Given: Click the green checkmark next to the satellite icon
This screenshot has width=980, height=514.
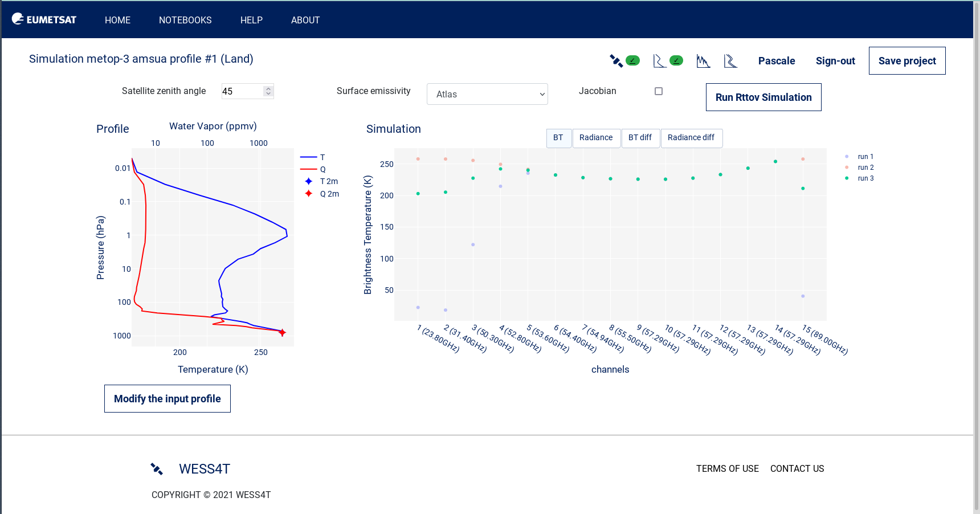Looking at the screenshot, I should click(x=632, y=60).
